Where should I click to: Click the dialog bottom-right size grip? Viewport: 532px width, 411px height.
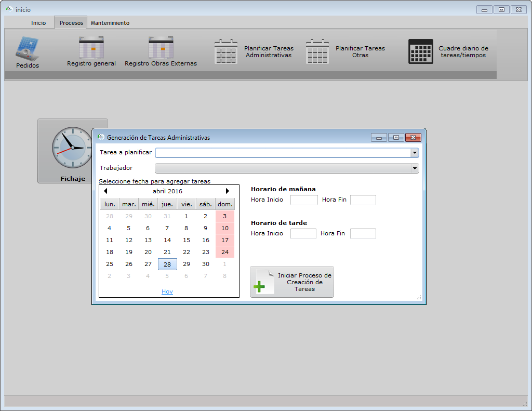click(419, 298)
